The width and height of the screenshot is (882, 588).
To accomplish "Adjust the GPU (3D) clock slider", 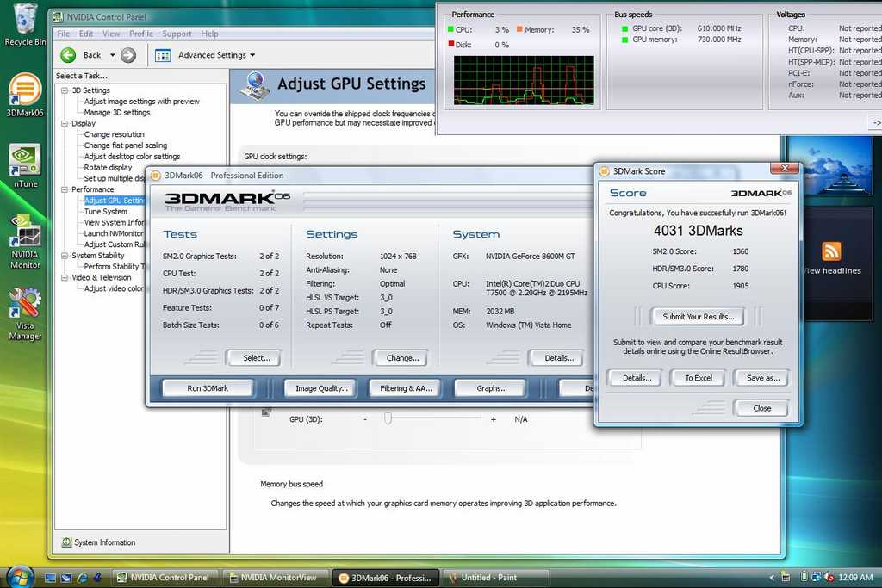I will click(x=388, y=418).
